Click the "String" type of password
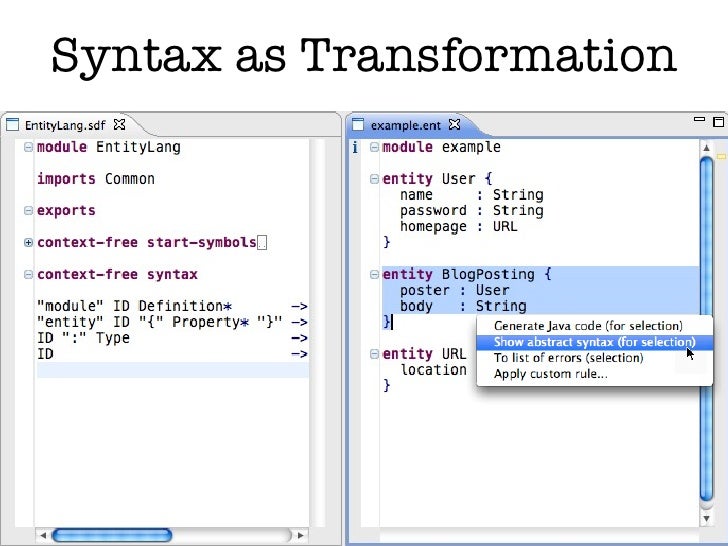This screenshot has width=728, height=546. pyautogui.click(x=518, y=211)
